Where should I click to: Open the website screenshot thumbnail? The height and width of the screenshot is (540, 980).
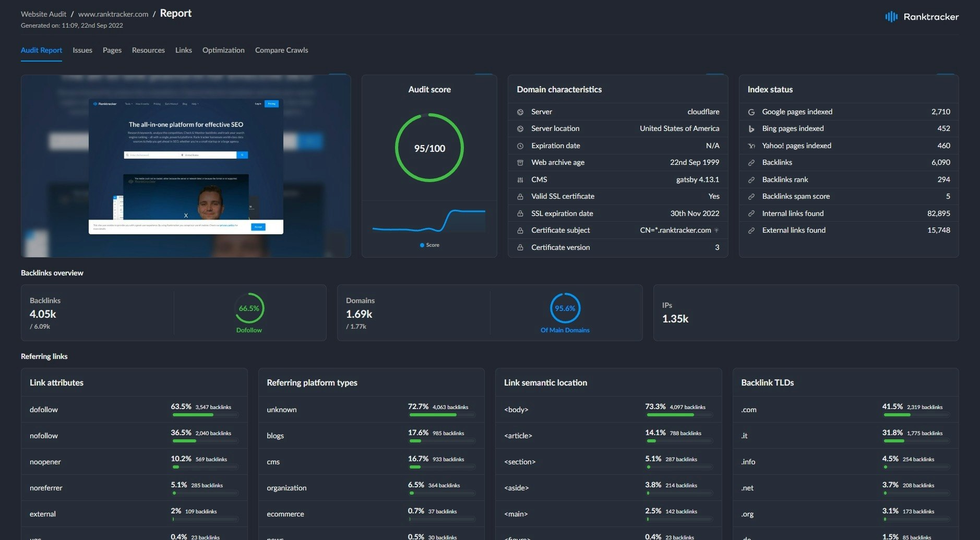pos(186,166)
